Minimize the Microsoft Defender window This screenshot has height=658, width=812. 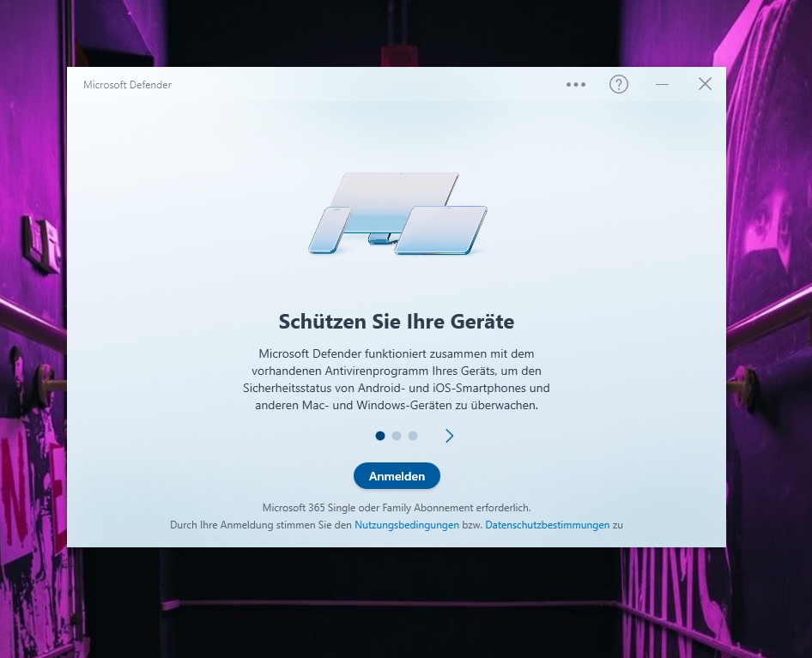click(662, 84)
